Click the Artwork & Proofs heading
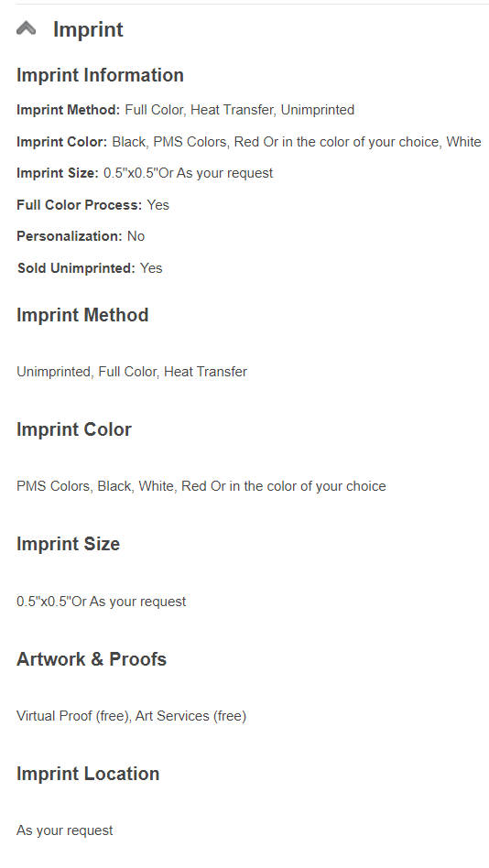Viewport: 489px width, 868px height. click(92, 659)
